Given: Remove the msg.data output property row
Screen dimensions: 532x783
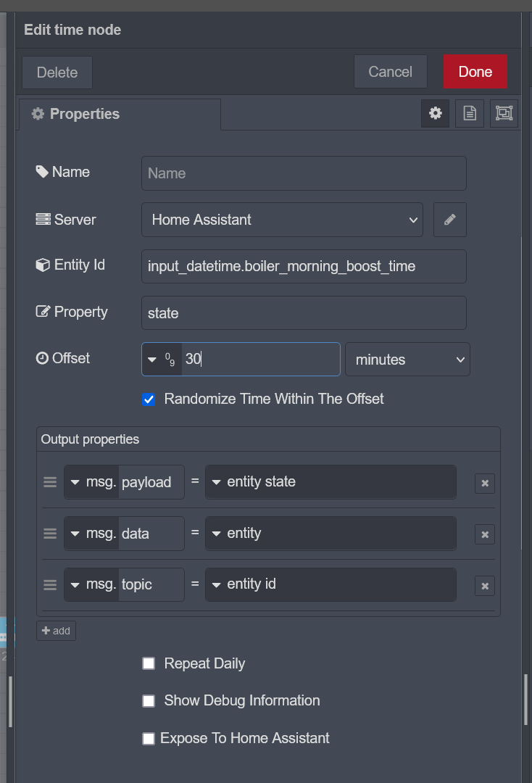Looking at the screenshot, I should click(x=484, y=534).
